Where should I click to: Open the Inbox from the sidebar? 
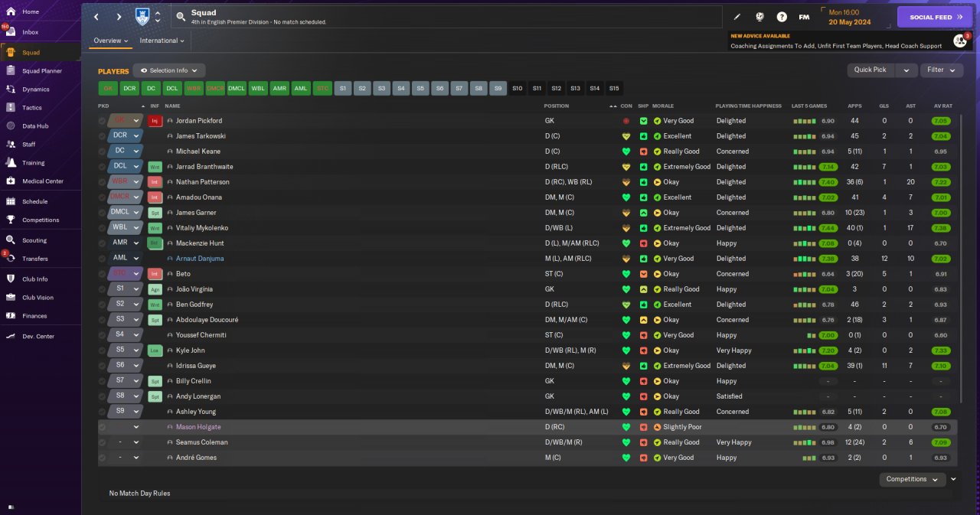[31, 32]
